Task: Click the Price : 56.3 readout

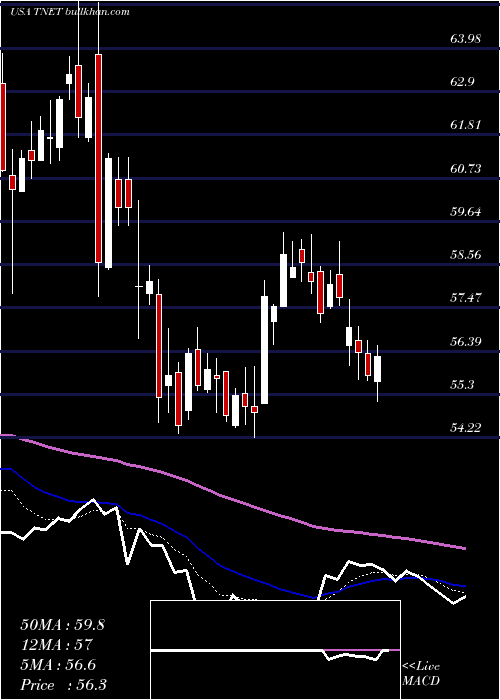Action: tap(63, 685)
